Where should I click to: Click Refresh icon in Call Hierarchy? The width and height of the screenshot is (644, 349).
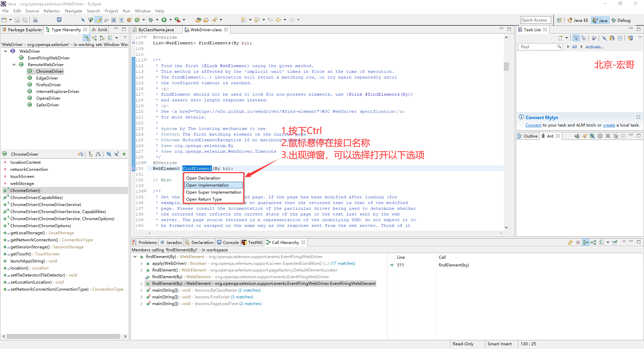click(570, 242)
